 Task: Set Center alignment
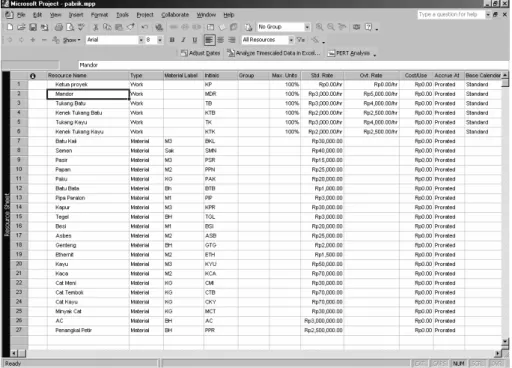point(221,40)
